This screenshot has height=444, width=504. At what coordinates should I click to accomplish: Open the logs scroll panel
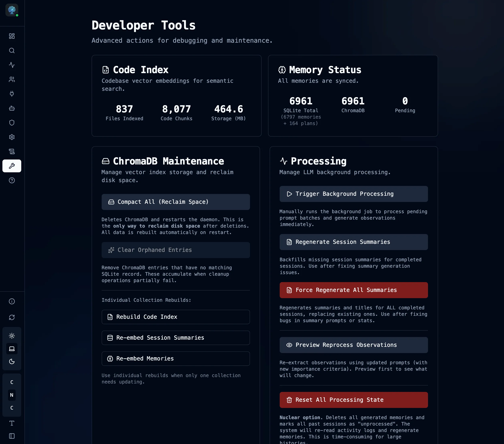[x=12, y=151]
